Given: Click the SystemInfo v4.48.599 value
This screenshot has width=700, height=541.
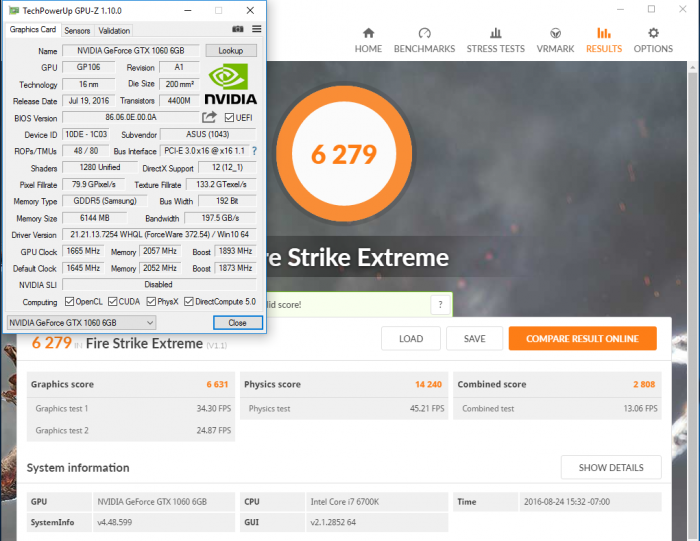Looking at the screenshot, I should coord(115,522).
